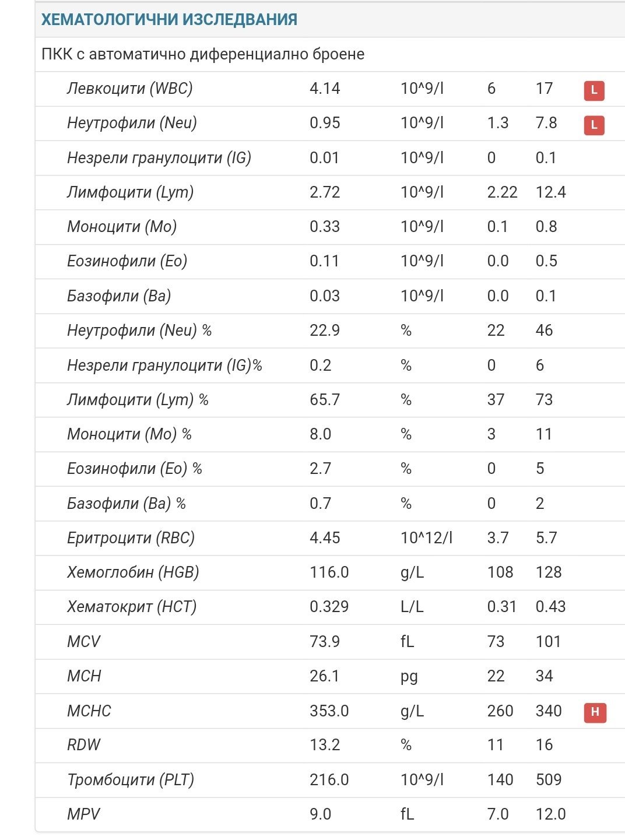This screenshot has height=840, width=625.
Task: Select ПКК с автоматично диференциално броене heading
Action: [x=203, y=54]
